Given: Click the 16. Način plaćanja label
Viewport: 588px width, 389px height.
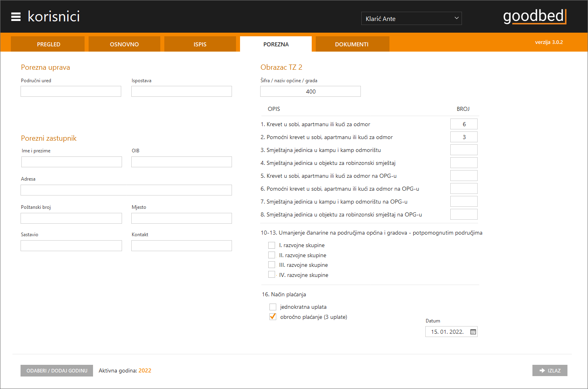Looking at the screenshot, I should 284,294.
